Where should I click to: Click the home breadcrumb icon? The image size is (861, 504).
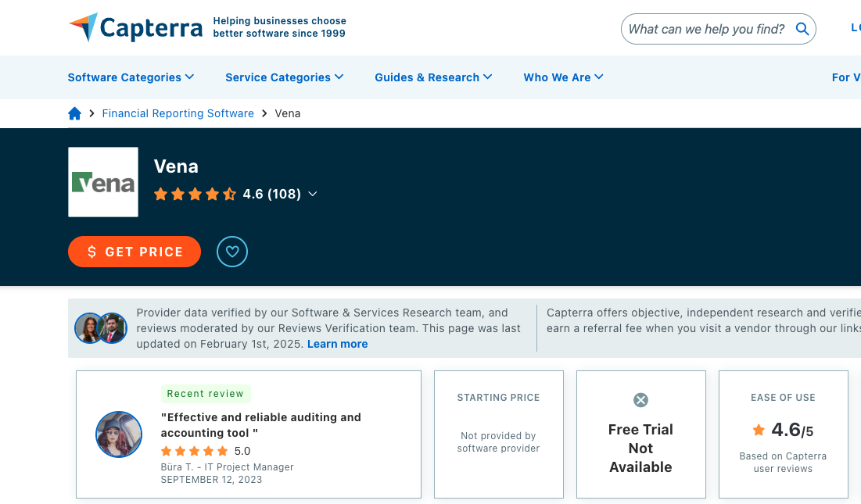point(74,113)
